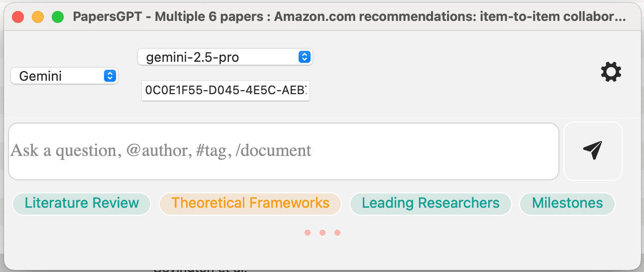Click the Covington text behind the window
The image size is (644, 272).
point(199,270)
